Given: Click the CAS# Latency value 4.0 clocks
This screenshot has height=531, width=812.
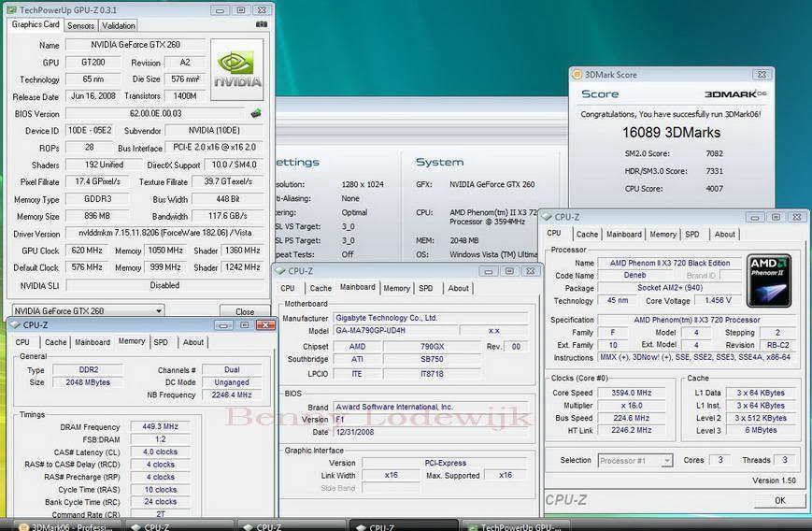Looking at the screenshot, I should point(160,452).
